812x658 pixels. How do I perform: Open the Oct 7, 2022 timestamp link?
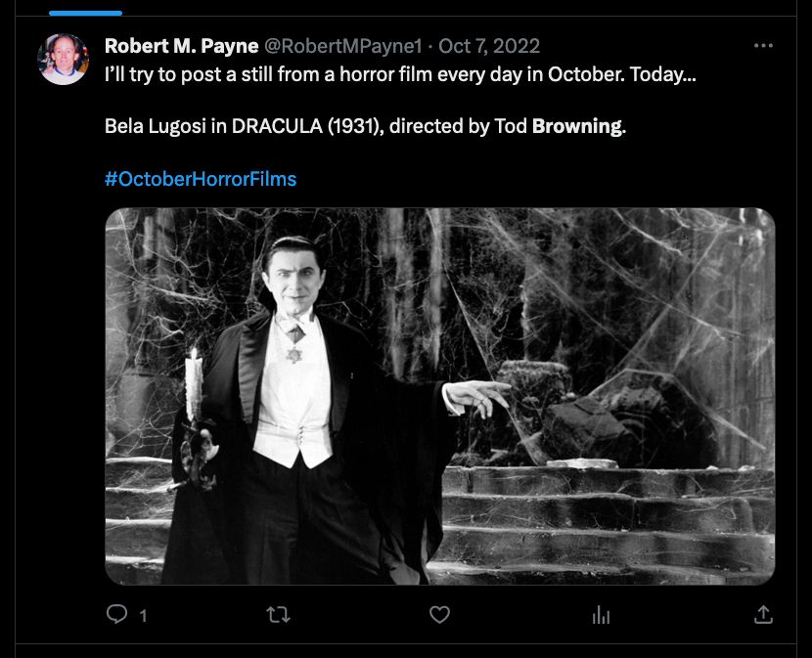(489, 46)
